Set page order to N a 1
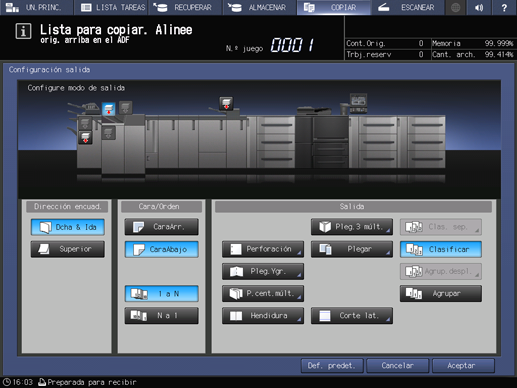Screen dimensions: 517x388 tap(162, 316)
